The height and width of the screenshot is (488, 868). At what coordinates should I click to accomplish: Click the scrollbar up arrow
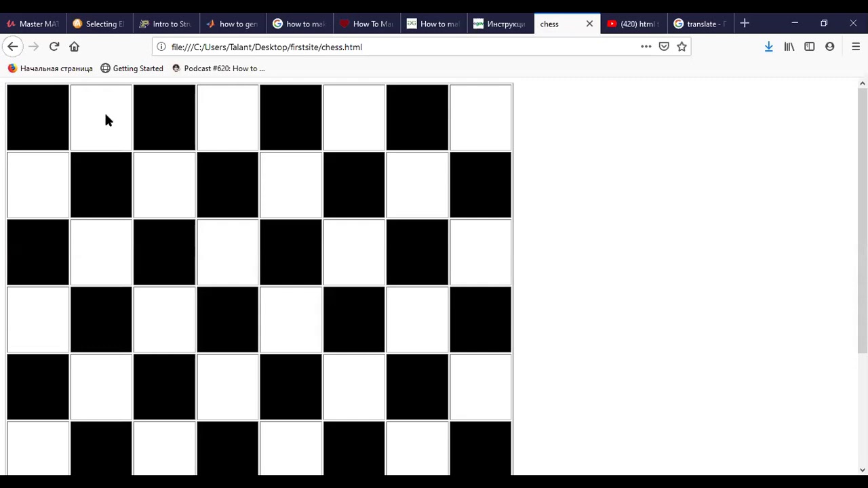click(863, 83)
